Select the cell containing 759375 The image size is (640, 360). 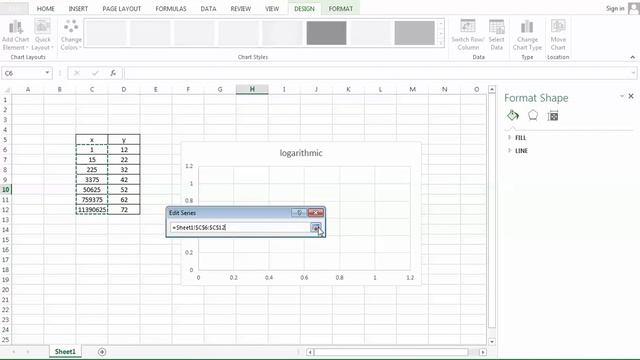click(92, 200)
